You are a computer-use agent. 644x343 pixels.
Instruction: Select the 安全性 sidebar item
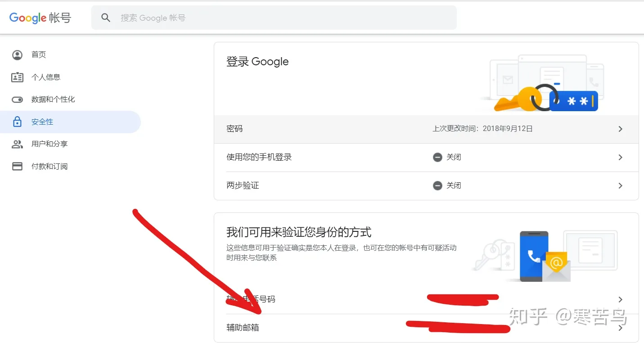click(70, 122)
